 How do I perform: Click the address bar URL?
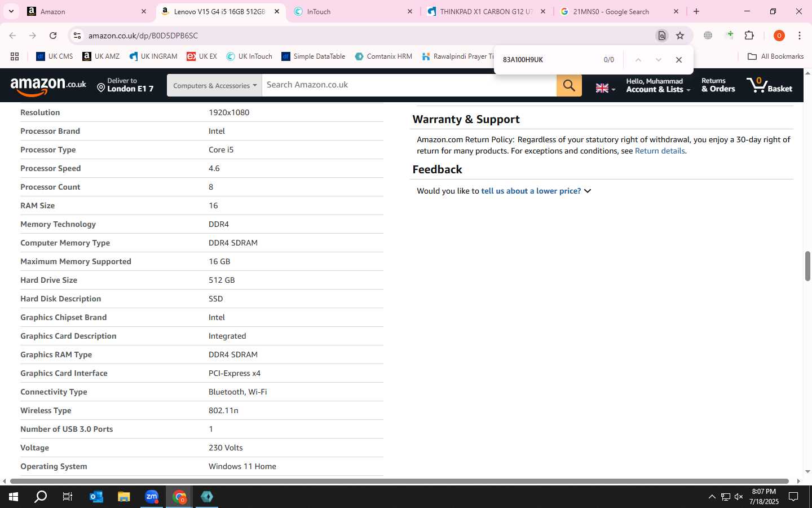(x=143, y=36)
